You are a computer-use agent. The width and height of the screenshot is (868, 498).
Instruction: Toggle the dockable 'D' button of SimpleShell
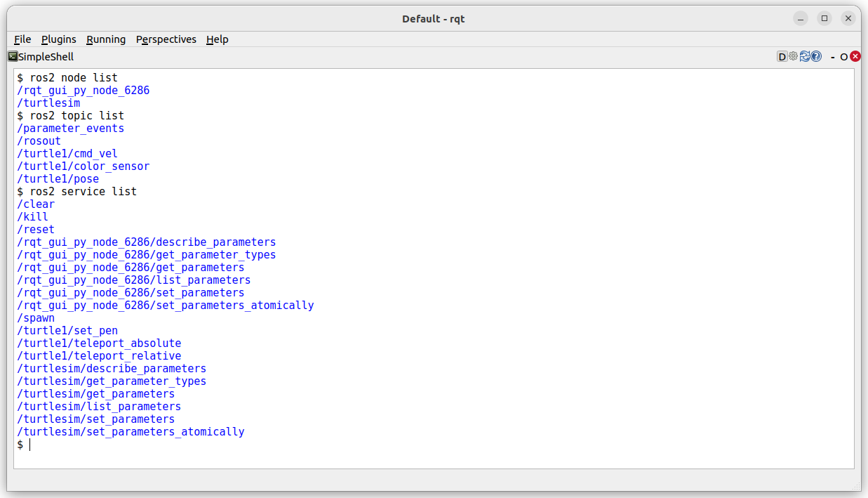(x=782, y=57)
